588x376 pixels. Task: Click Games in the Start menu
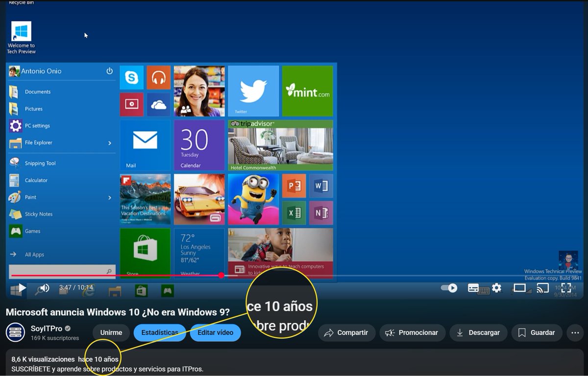[x=33, y=231]
